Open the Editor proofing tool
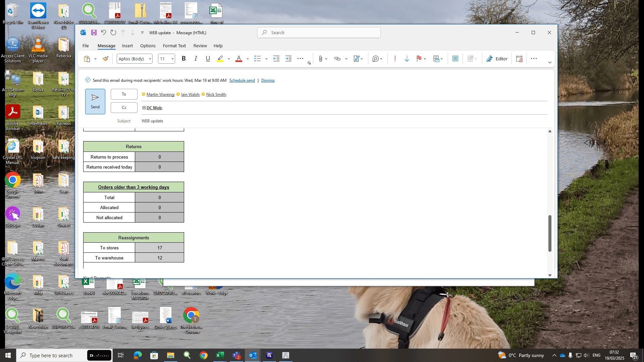This screenshot has width=644, height=362. point(497,59)
